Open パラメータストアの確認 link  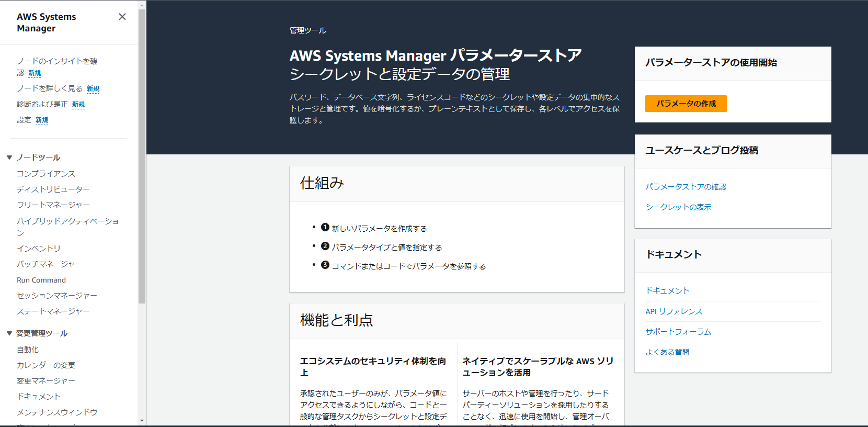[x=686, y=187]
